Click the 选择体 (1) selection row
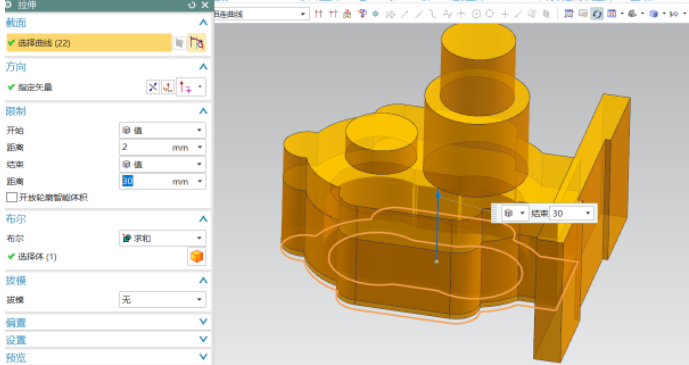Image resolution: width=689 pixels, height=365 pixels. pos(96,257)
